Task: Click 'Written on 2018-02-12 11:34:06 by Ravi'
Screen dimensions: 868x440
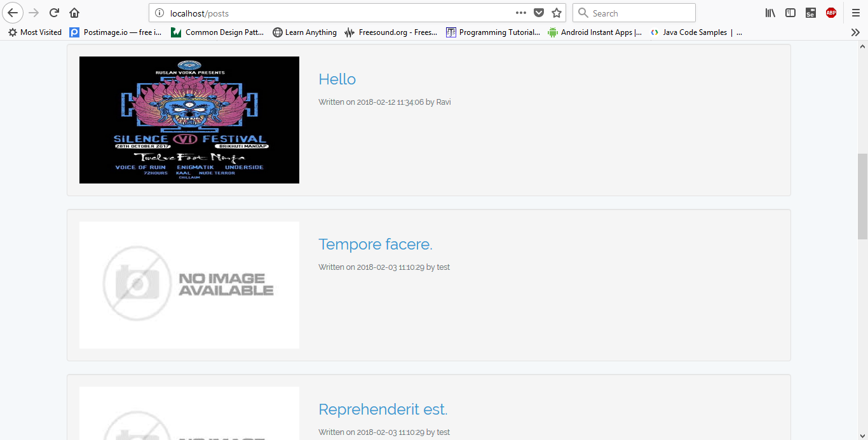Action: 384,102
